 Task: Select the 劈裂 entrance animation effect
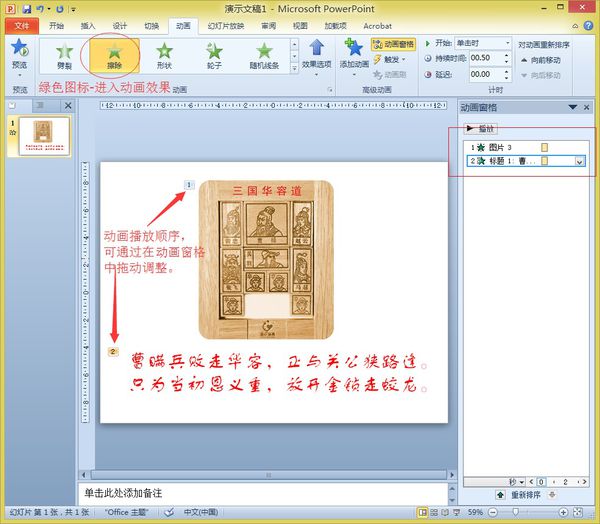pos(64,56)
